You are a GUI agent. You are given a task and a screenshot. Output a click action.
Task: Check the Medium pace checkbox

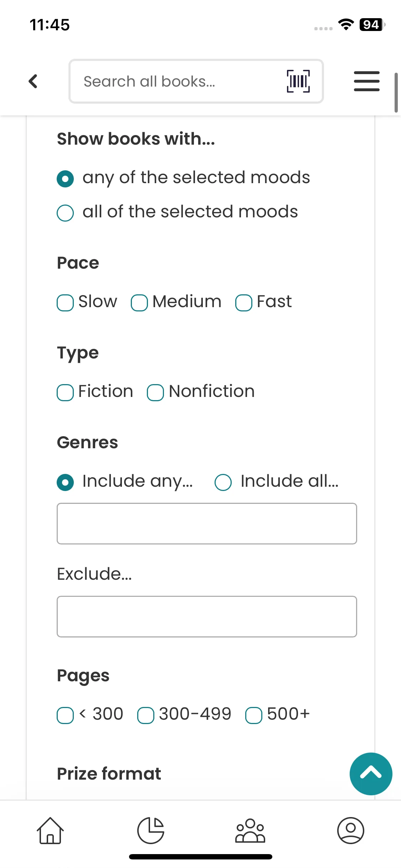[x=139, y=303]
